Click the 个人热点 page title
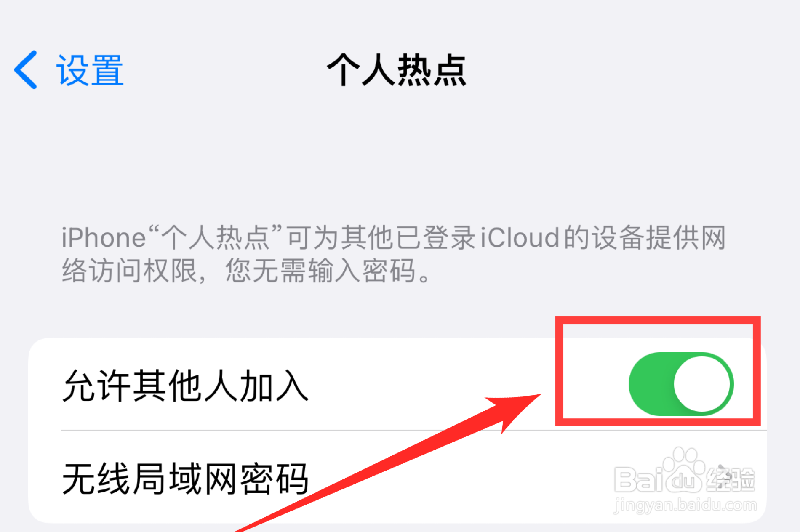 (397, 70)
